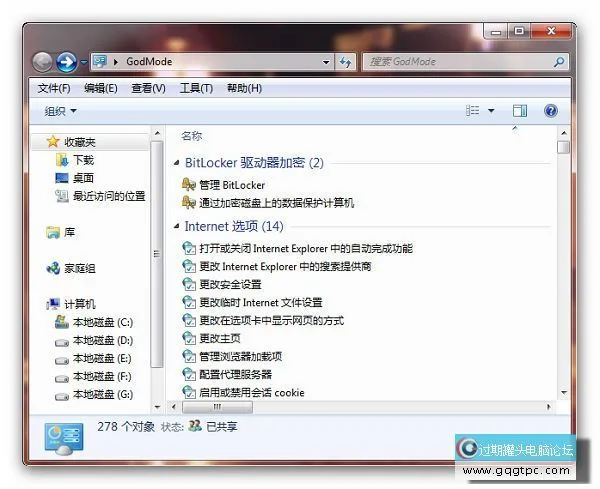Image resolution: width=600 pixels, height=489 pixels.
Task: Click navigation pane scroll up arrow
Action: pyautogui.click(x=157, y=133)
